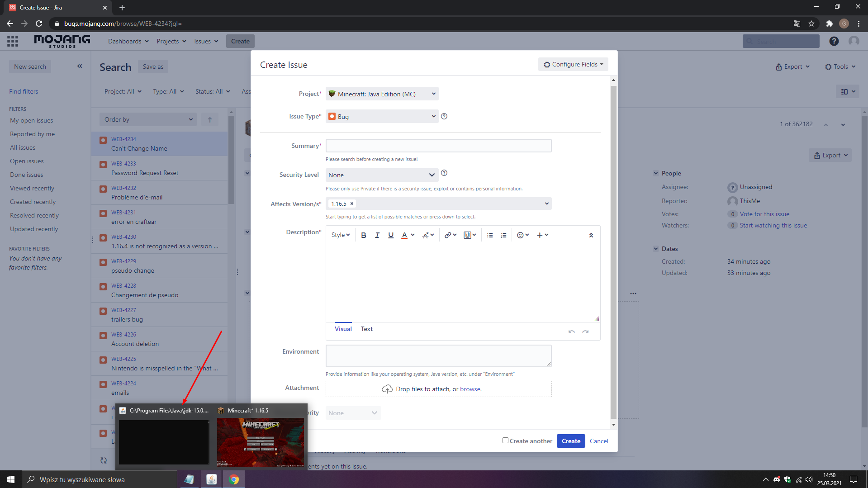Expand the Security Level dropdown
This screenshot has width=868, height=488.
pos(382,175)
